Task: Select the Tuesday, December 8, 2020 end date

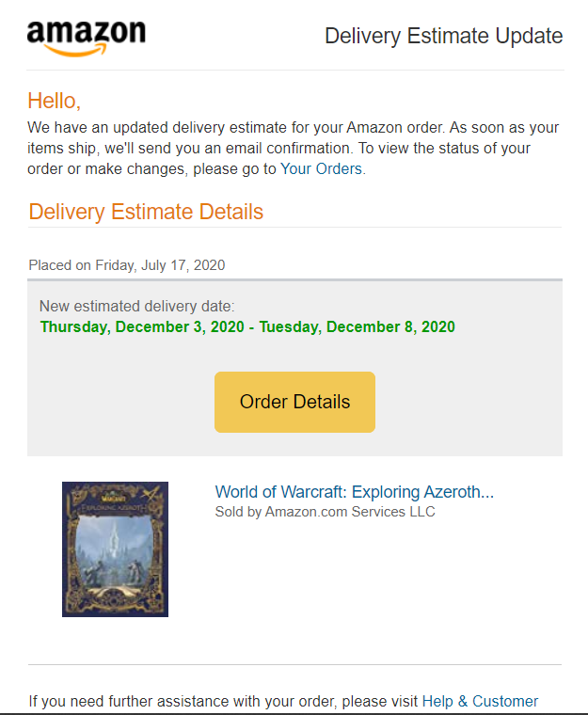Action: (358, 327)
